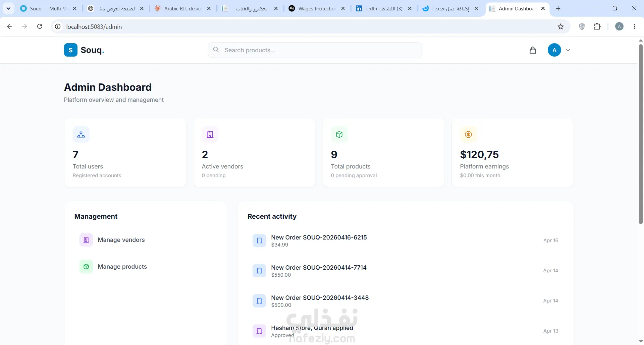The height and width of the screenshot is (345, 644).
Task: Click the shield extension icon
Action: coord(582,26)
